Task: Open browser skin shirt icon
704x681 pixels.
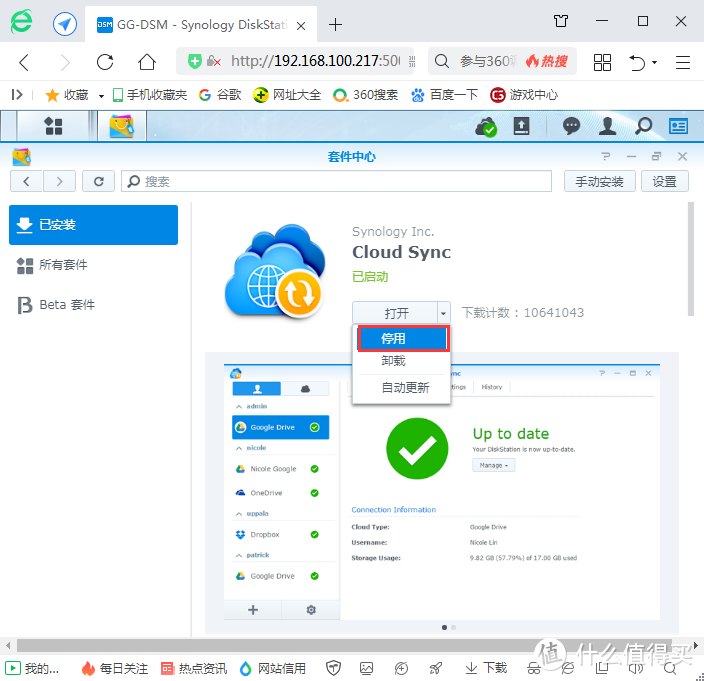Action: point(561,21)
